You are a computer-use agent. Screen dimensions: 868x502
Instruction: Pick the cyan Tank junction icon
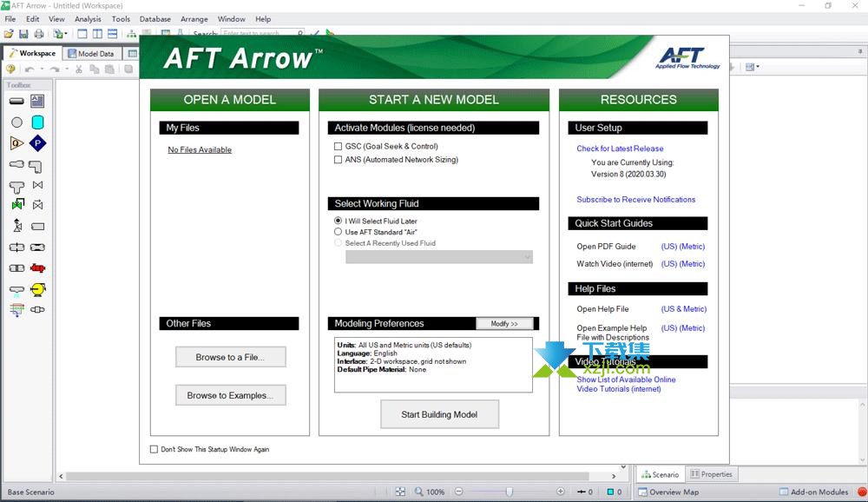(x=37, y=122)
